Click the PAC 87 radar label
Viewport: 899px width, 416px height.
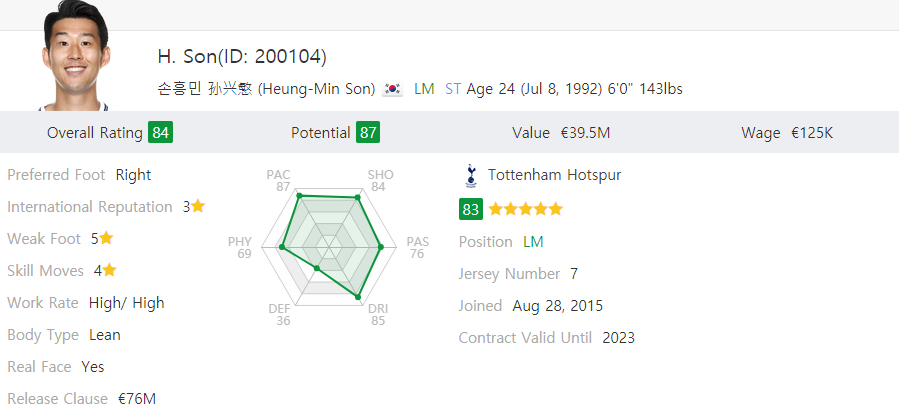coord(279,181)
